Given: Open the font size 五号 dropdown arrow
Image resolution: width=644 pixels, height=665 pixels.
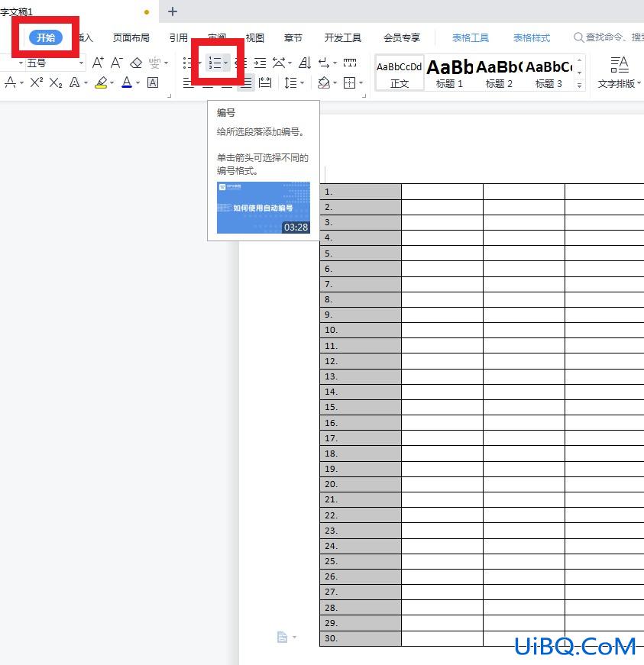Looking at the screenshot, I should pyautogui.click(x=81, y=63).
